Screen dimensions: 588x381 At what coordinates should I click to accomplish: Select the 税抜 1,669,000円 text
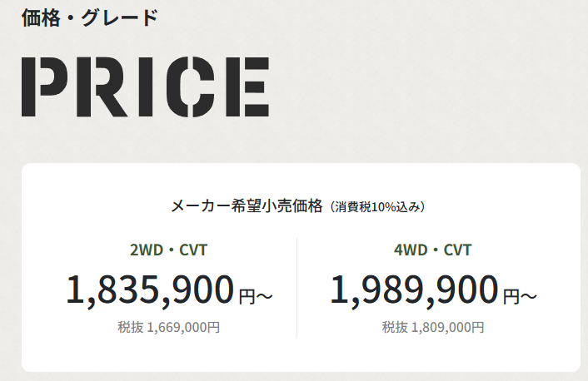[169, 327]
